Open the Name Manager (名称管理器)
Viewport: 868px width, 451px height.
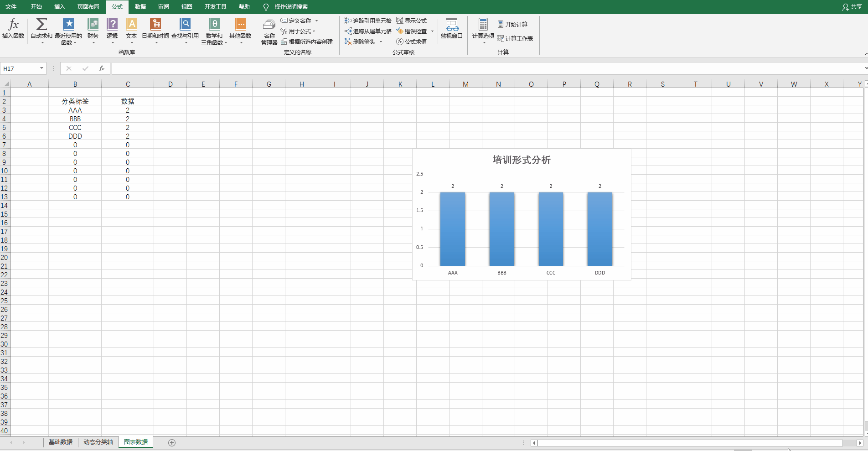(x=269, y=32)
